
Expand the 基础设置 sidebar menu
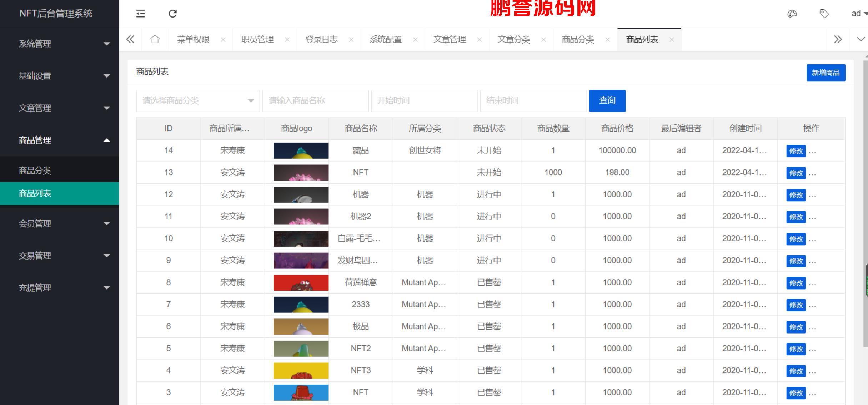coord(59,76)
